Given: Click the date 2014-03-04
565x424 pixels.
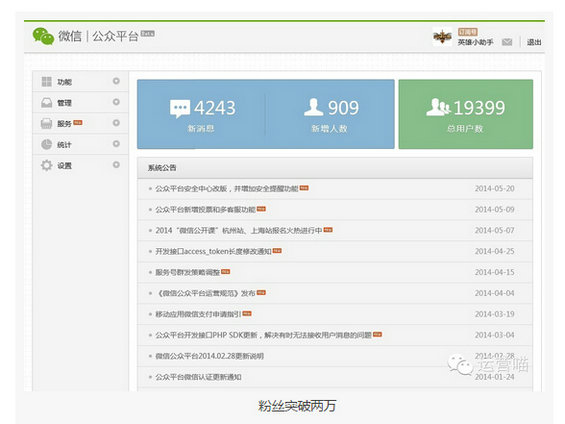Looking at the screenshot, I should pos(494,335).
